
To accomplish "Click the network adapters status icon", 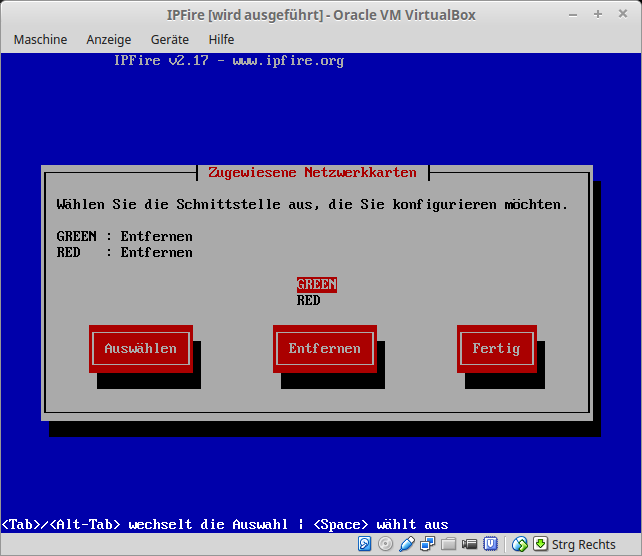I will tap(427, 544).
